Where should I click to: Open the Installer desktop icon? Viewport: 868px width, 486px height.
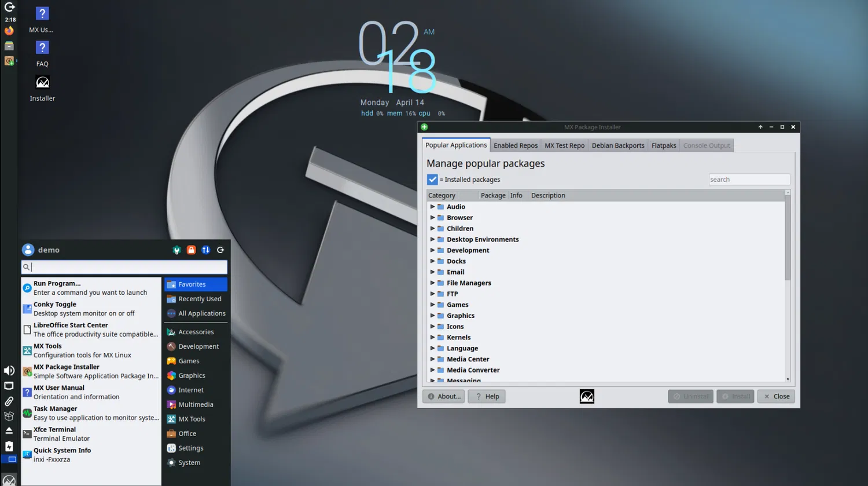(x=42, y=83)
